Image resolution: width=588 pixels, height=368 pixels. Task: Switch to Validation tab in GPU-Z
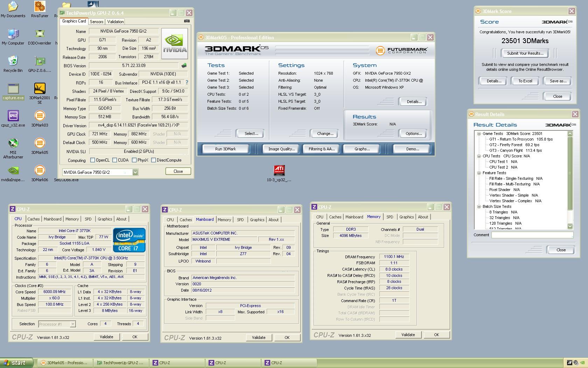click(x=115, y=22)
